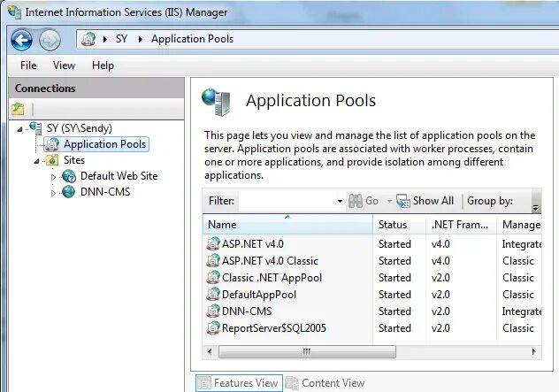Click the Application Pools tree node icon
The height and width of the screenshot is (392, 559).
[x=52, y=144]
